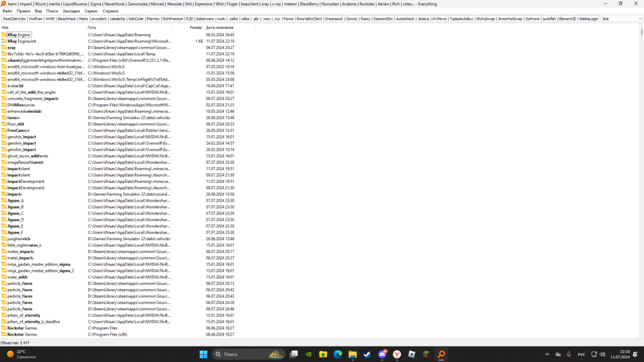This screenshot has height=362, width=644.
Task: Open the Файл menu
Action: tap(7, 11)
